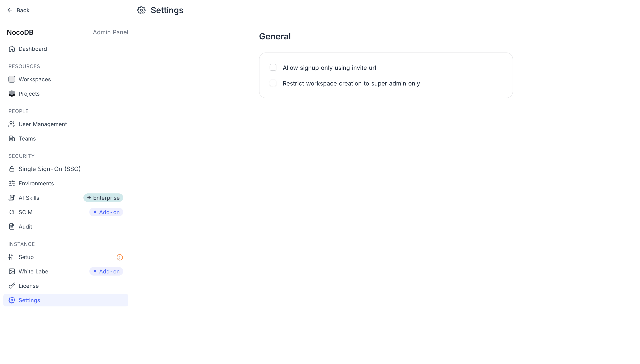Screen dimensions: 640x364
Task: Open the Teams menu item
Action: click(x=66, y=138)
